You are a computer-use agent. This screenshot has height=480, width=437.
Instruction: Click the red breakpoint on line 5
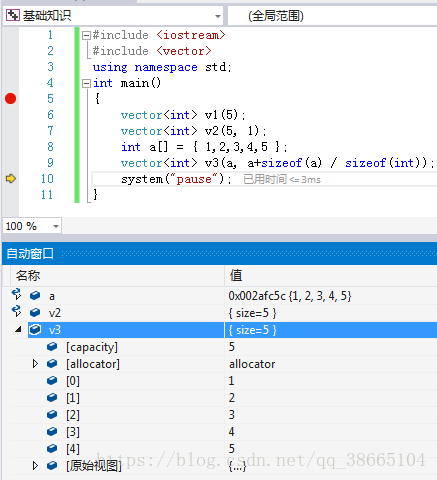10,99
